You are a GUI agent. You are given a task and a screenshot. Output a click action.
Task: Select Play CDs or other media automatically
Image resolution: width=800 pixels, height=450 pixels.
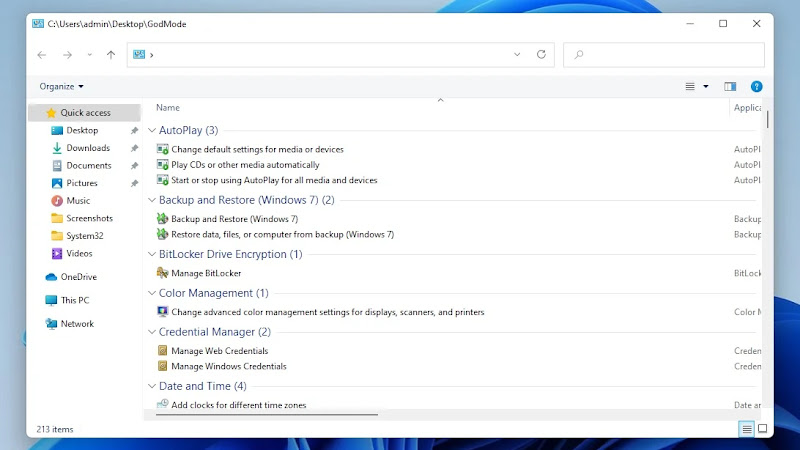[x=245, y=165]
